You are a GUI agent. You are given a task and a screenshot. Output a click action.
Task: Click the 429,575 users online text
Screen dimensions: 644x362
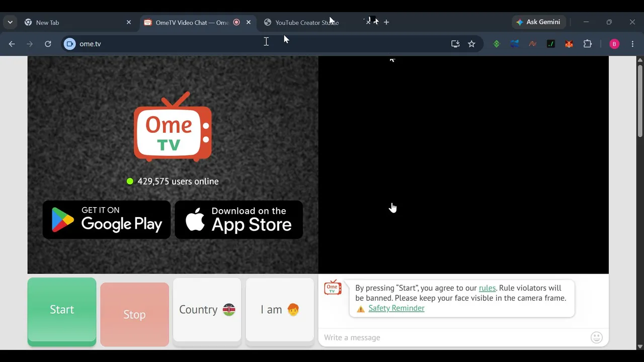178,182
